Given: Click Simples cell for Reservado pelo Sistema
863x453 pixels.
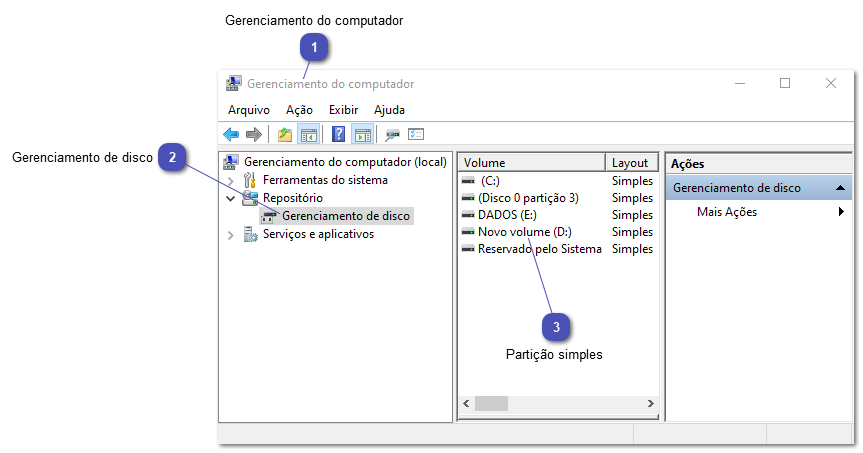Looking at the screenshot, I should [632, 249].
